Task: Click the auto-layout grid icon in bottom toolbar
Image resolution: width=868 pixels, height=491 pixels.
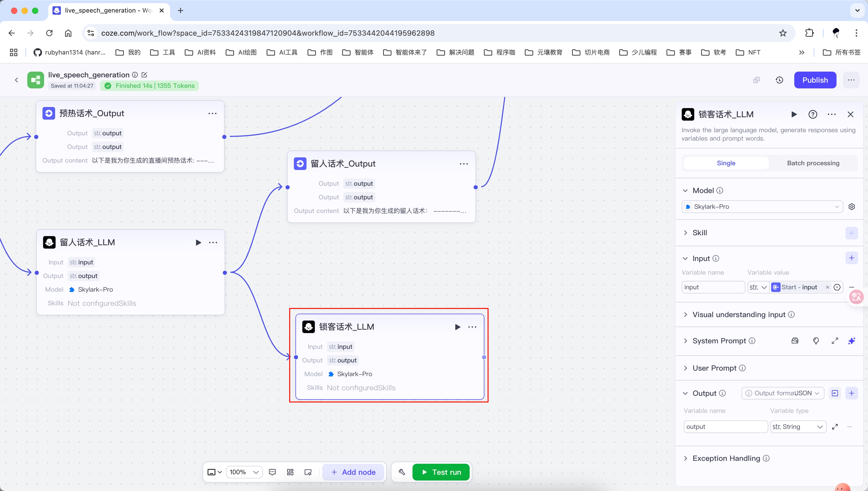Action: coord(290,472)
